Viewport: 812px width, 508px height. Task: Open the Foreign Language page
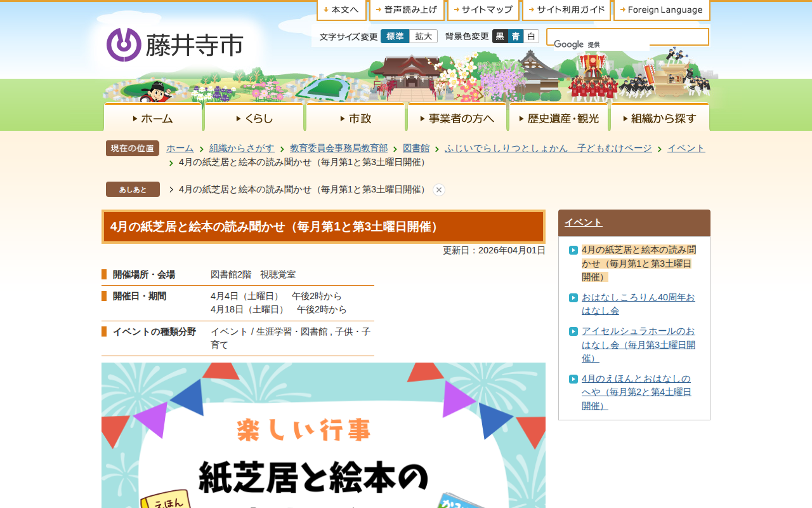tap(662, 10)
